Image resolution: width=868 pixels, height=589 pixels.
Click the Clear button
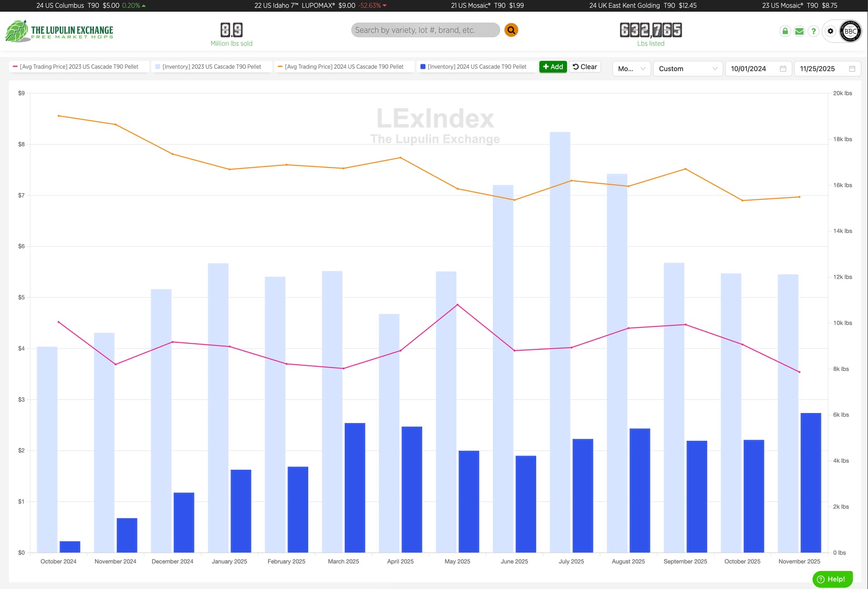tap(585, 66)
